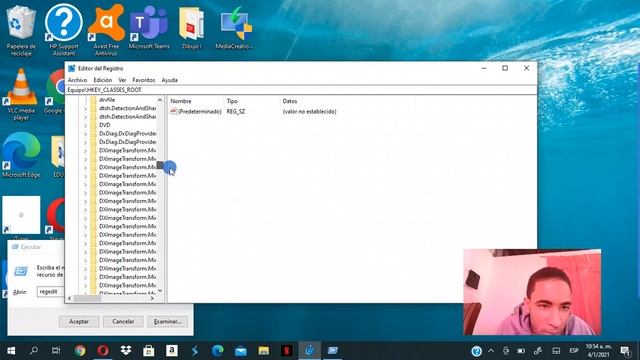Open the Edición menu
The width and height of the screenshot is (640, 360).
pyautogui.click(x=102, y=80)
